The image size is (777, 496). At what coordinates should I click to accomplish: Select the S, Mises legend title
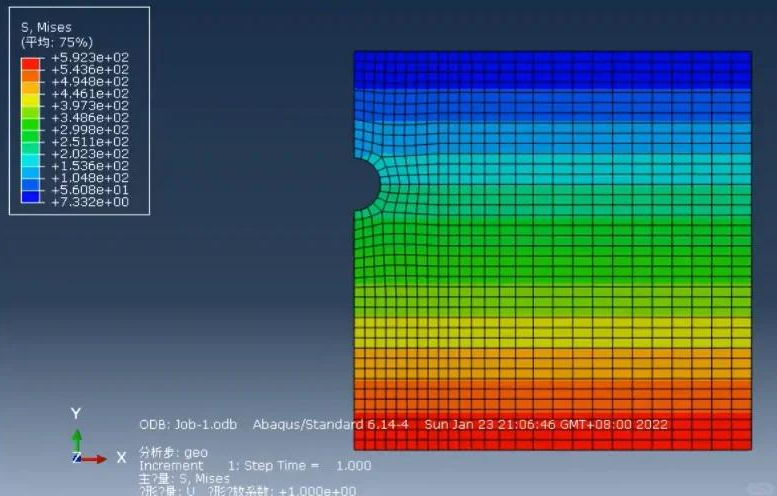click(x=46, y=27)
